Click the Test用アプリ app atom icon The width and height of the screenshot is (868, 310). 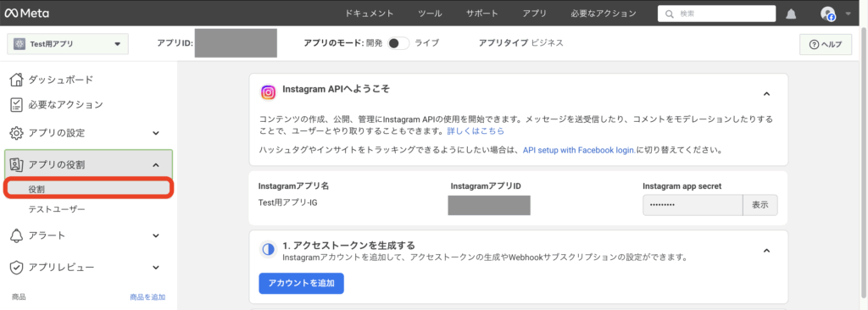coord(20,44)
